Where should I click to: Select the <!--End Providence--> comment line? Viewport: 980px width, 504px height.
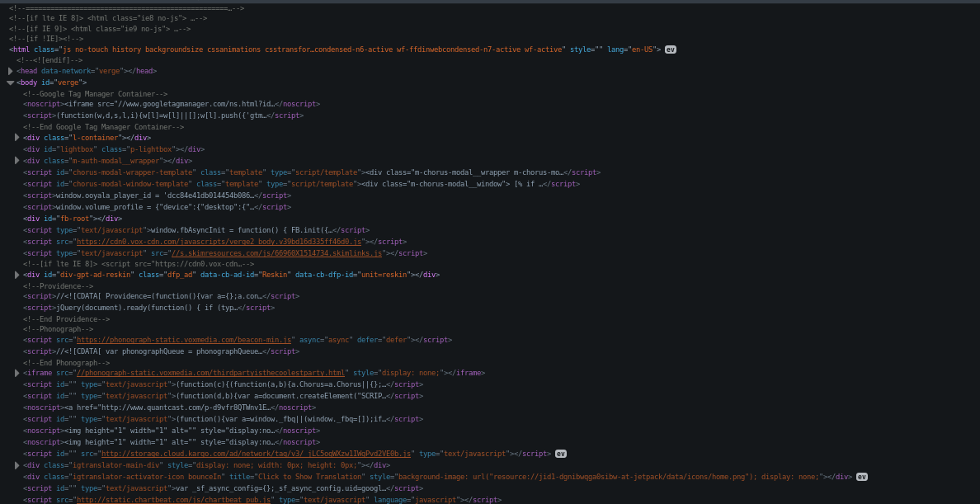(66, 319)
